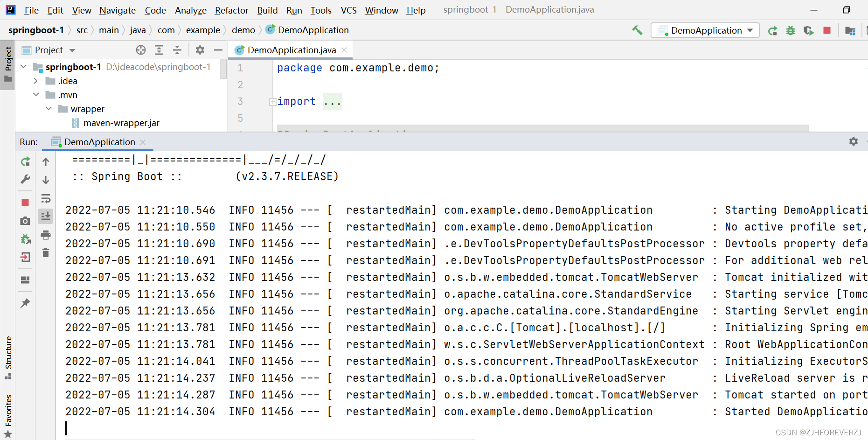Viewport: 868px width, 440px height.
Task: Collapse all in the Project panel
Action: click(177, 50)
